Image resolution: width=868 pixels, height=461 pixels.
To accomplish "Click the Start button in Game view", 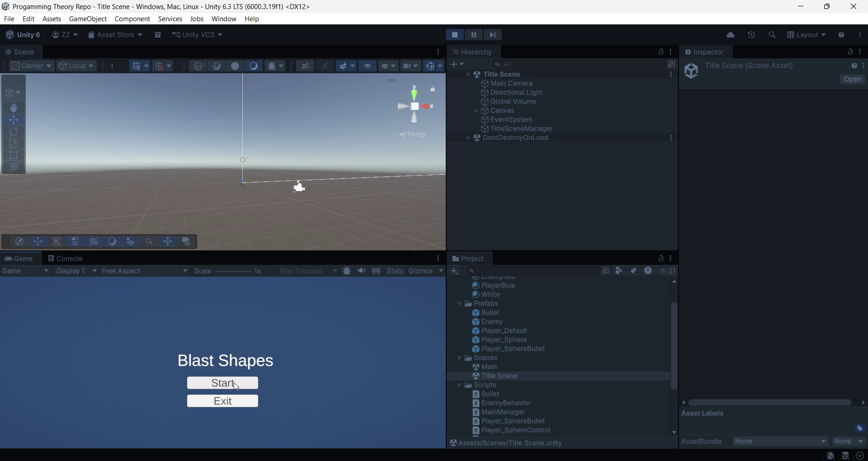I will [x=222, y=383].
